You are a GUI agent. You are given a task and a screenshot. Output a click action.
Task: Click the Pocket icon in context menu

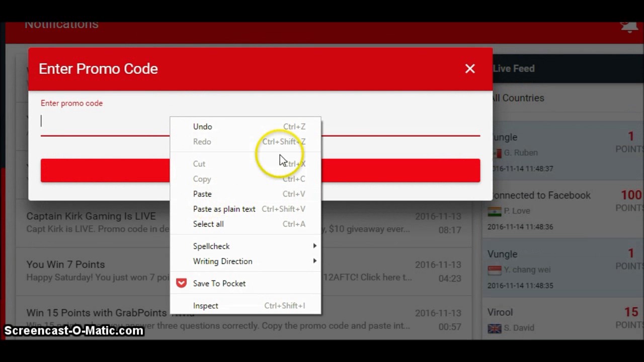[181, 284]
